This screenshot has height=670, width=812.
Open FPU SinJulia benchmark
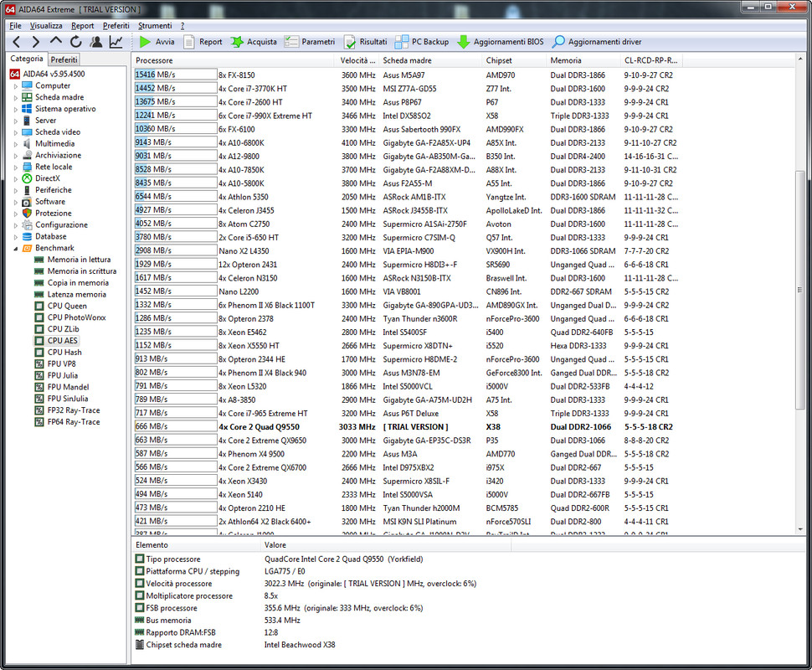(67, 399)
